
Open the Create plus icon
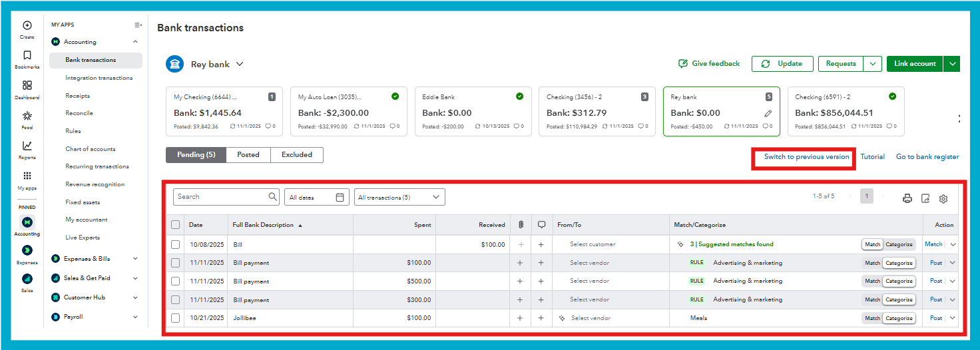point(27,25)
